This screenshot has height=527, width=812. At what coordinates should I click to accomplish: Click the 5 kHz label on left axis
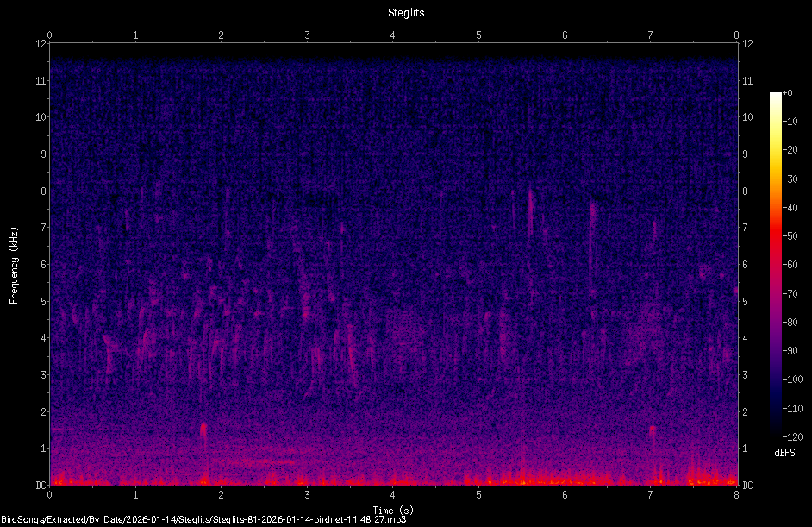(43, 301)
